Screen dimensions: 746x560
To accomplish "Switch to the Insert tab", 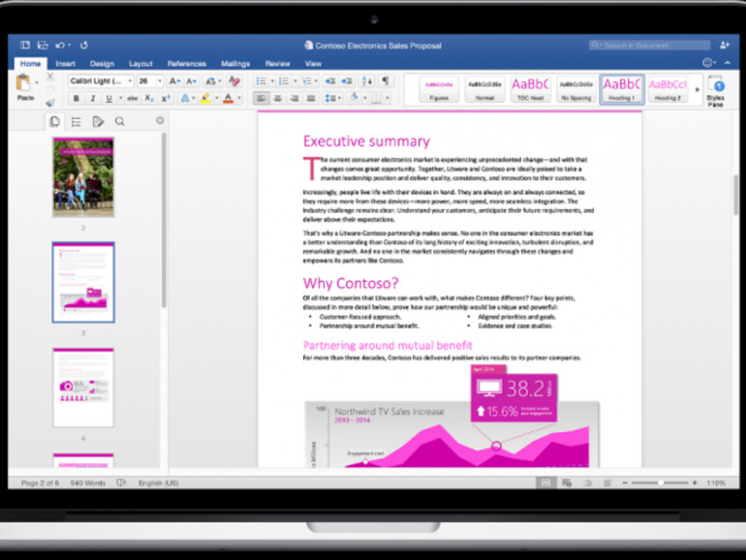I will [x=65, y=63].
